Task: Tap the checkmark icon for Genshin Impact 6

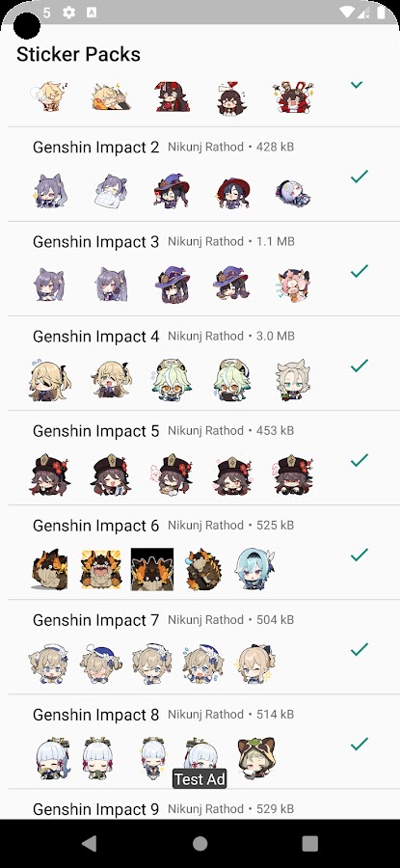Action: 360,555
